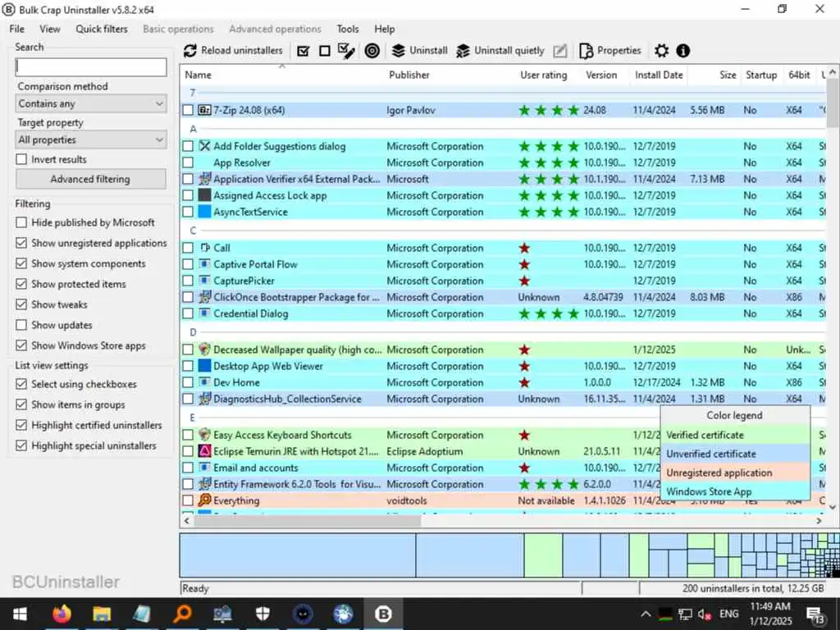
Task: Click Windows Store App legend color
Action: [735, 491]
